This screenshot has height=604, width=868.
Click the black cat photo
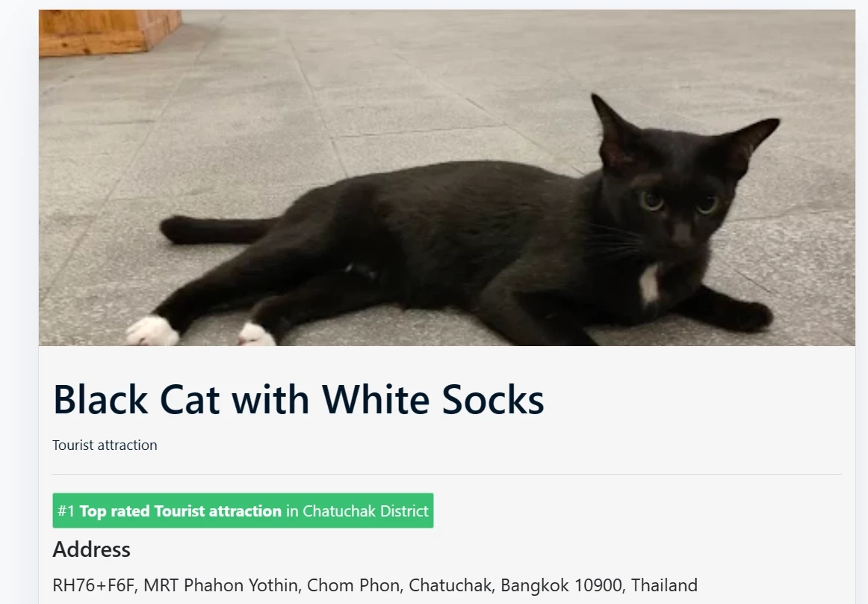pyautogui.click(x=447, y=177)
